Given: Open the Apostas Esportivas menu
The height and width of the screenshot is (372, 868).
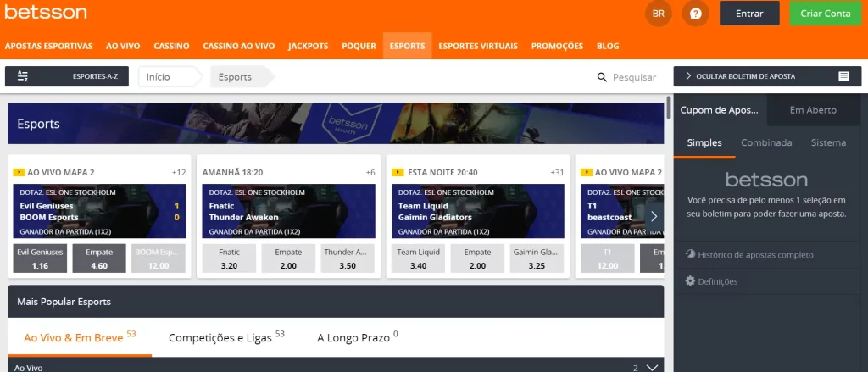Looking at the screenshot, I should pos(48,46).
